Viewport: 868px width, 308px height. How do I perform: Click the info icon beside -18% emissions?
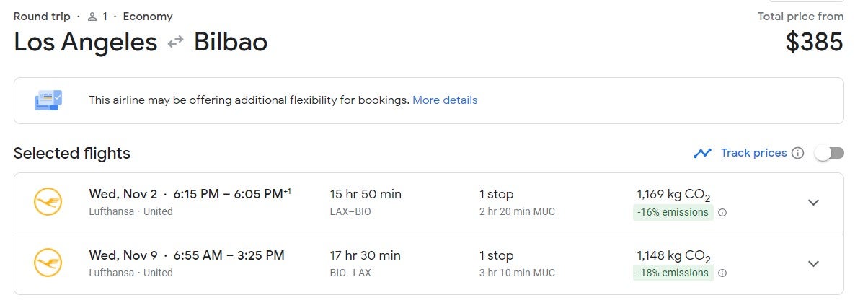tap(722, 273)
